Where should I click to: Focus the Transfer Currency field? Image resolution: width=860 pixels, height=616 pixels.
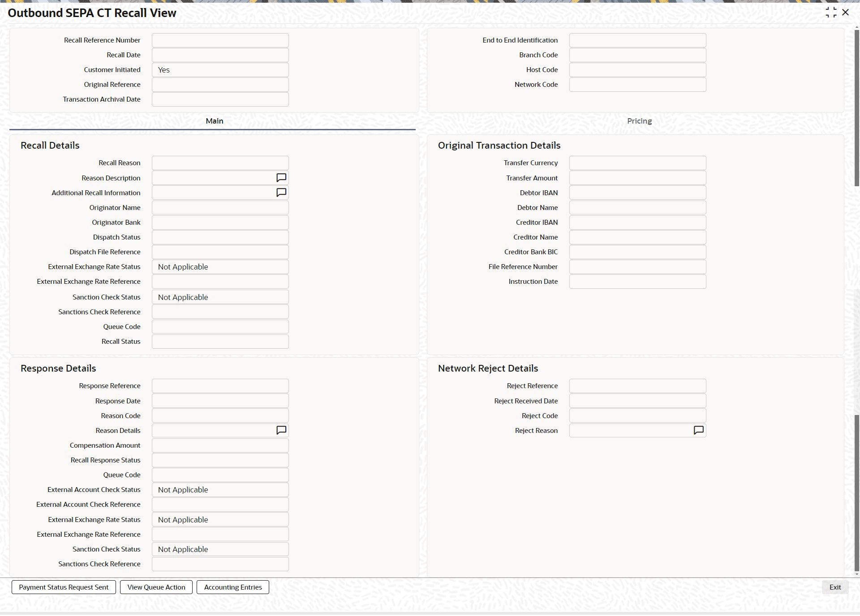[637, 163]
